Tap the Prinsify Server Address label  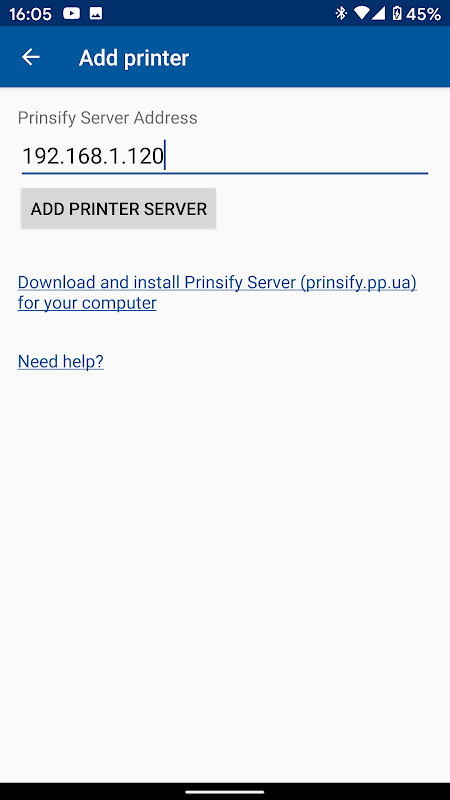pos(108,118)
